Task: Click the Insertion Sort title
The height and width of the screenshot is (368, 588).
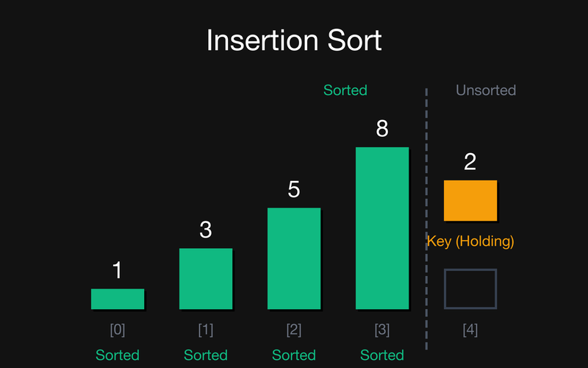Action: 294,40
